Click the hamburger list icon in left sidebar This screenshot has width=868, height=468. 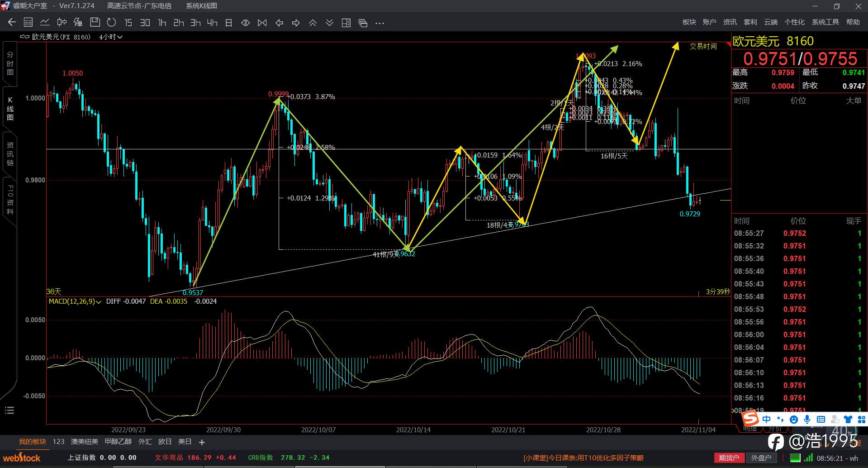(x=9, y=411)
